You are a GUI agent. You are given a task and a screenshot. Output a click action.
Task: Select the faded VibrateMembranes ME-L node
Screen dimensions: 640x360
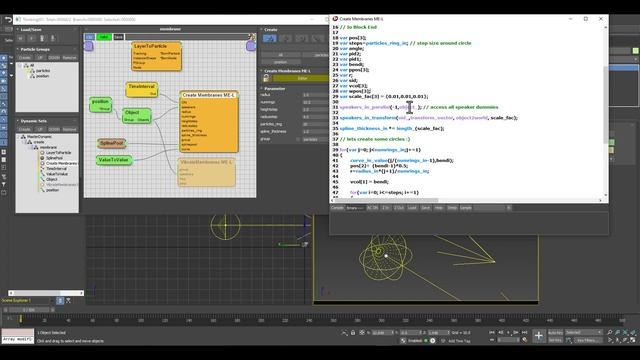[x=206, y=172]
